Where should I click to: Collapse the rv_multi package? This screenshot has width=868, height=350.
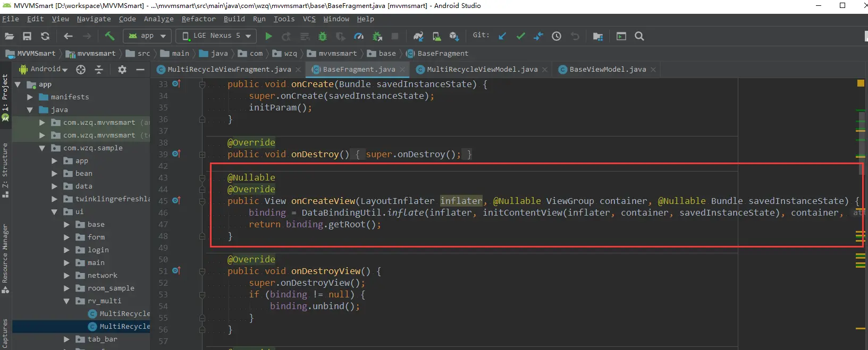[x=66, y=301]
